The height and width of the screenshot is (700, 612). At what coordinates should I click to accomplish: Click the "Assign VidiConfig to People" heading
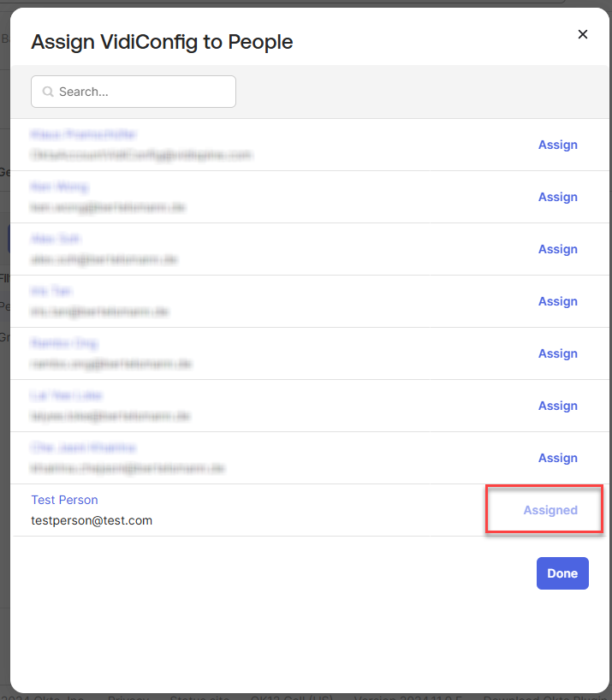(x=162, y=41)
